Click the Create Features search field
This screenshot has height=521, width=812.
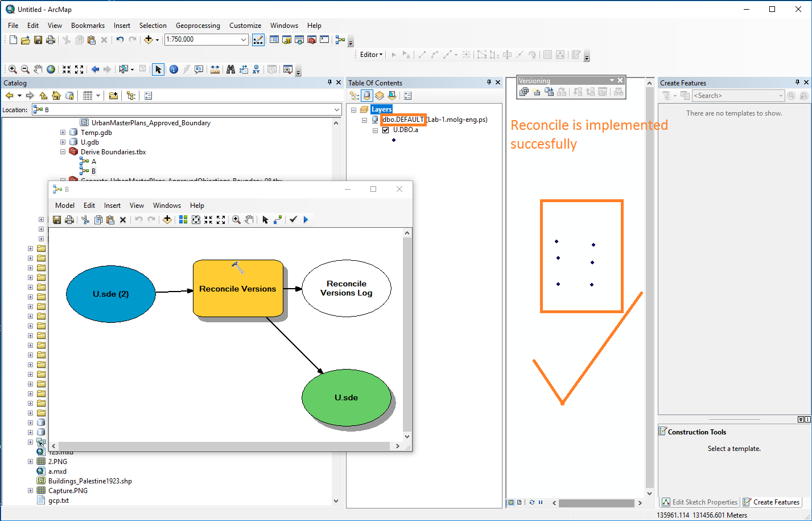[x=738, y=96]
